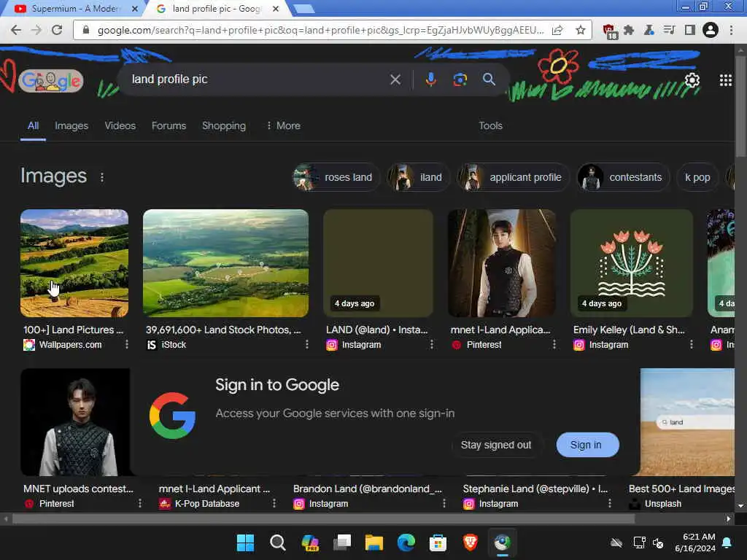The image size is (747, 560).
Task: Open Windows taskbar search
Action: coord(278,542)
